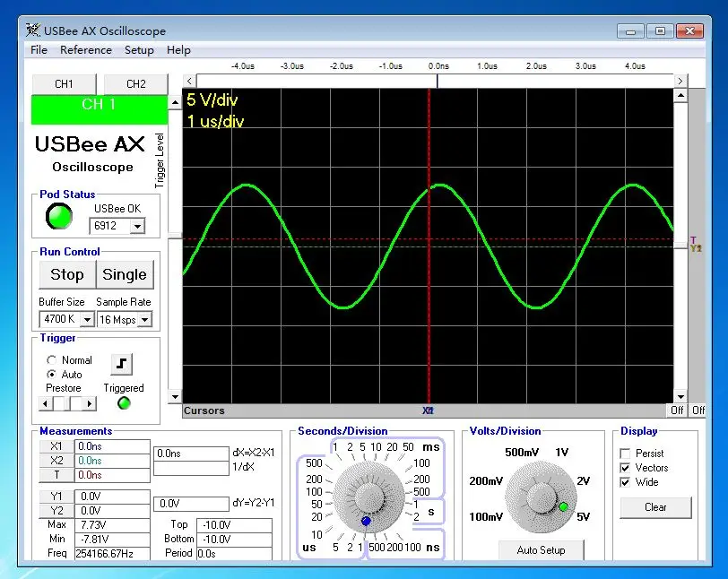Click the waveform vertical scroll up arrow
Viewport: 728px width, 579px height.
click(x=680, y=96)
